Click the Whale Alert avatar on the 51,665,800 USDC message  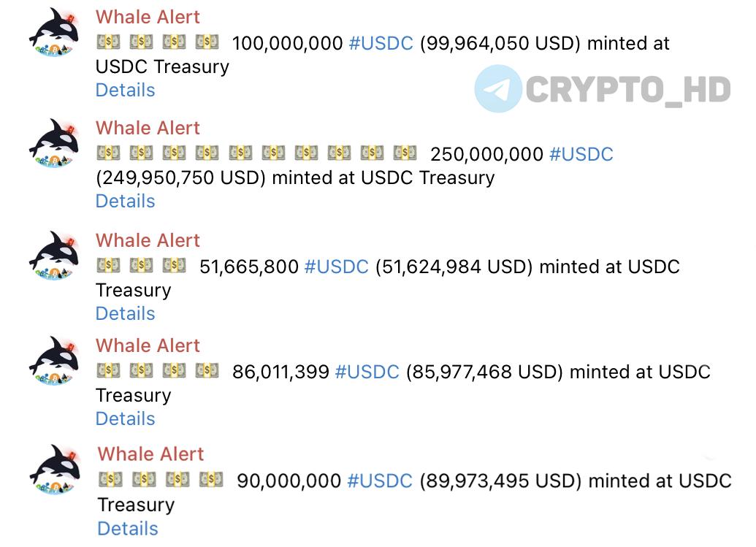pyautogui.click(x=55, y=256)
